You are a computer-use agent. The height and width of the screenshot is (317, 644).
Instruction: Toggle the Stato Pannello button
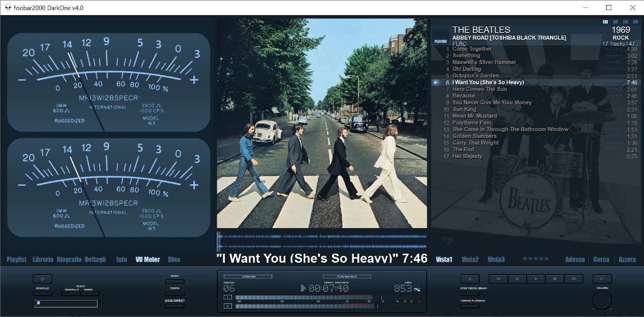71,294
